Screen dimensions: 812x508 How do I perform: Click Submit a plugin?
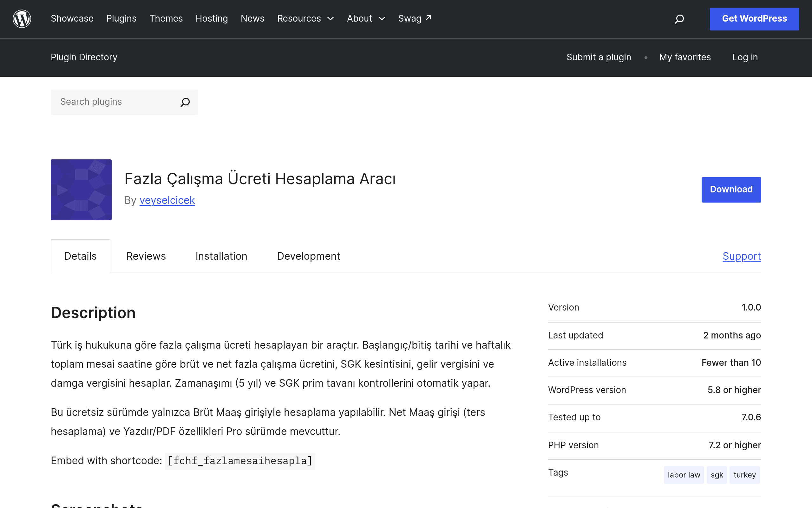click(x=599, y=57)
